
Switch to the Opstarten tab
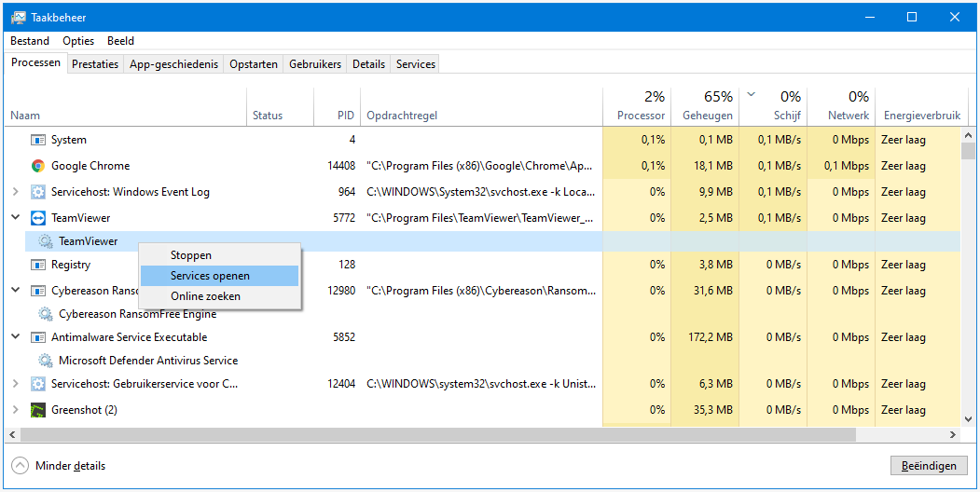pyautogui.click(x=254, y=64)
